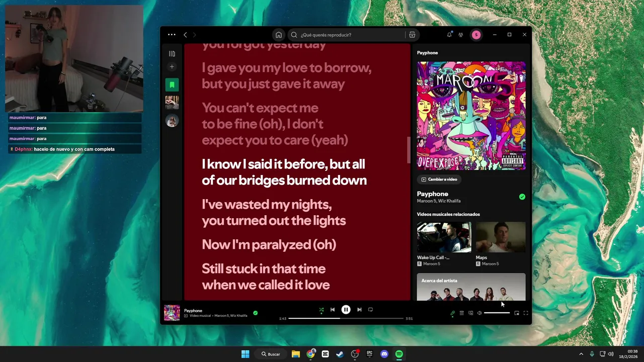Screen dimensions: 644x362
Task: Click lyric line "Now I'm paralyzed (oh)"
Action: (x=269, y=244)
